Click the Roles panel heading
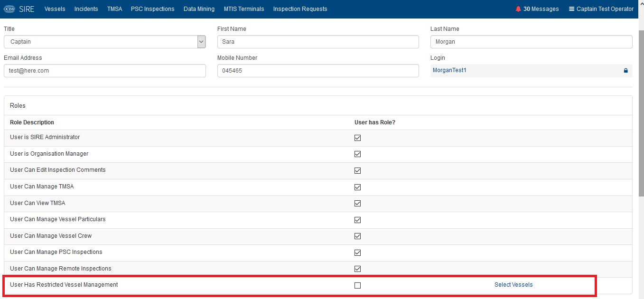The image size is (644, 299). 18,105
